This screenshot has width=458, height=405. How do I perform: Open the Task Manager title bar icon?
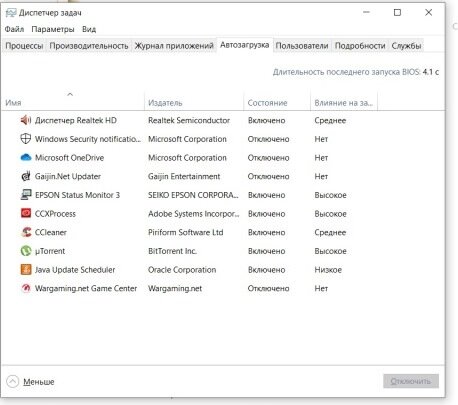(x=11, y=13)
